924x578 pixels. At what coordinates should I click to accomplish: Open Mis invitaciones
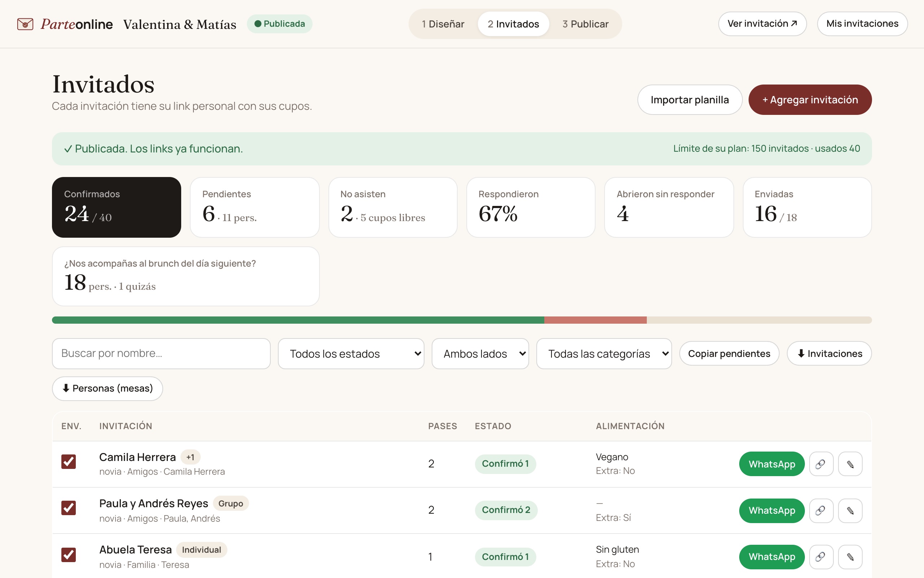point(862,24)
